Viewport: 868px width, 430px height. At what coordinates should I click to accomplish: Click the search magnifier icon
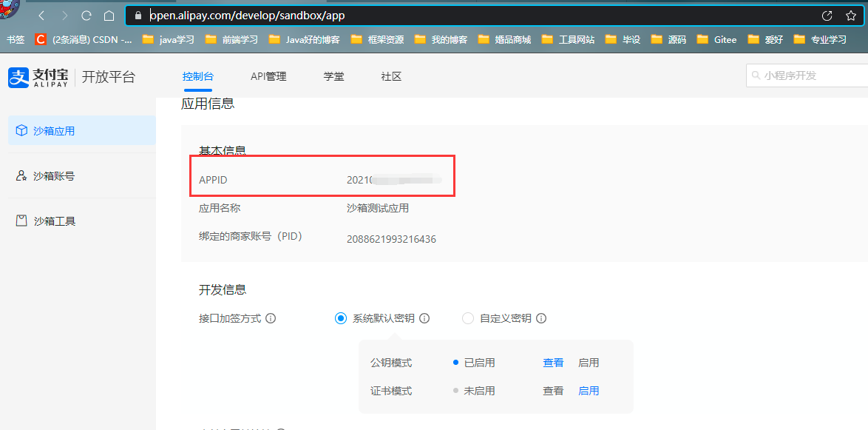(756, 75)
